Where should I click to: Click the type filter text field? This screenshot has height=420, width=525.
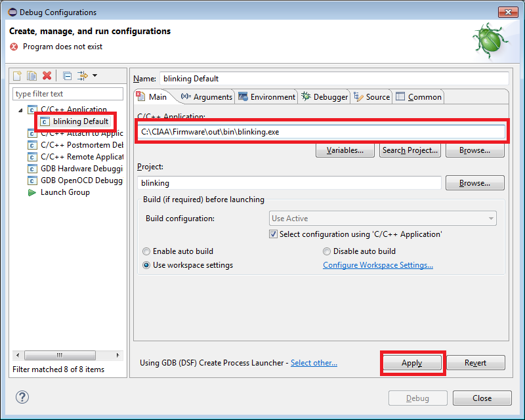68,94
